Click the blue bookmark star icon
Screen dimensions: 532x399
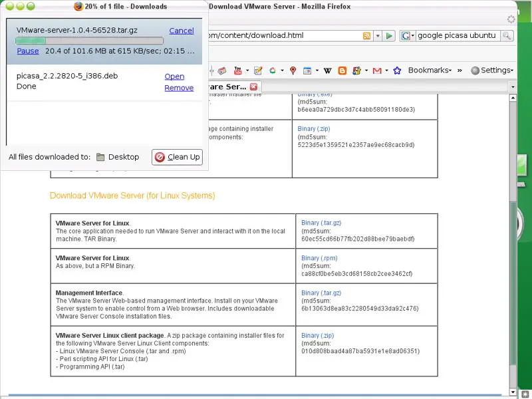click(x=397, y=70)
